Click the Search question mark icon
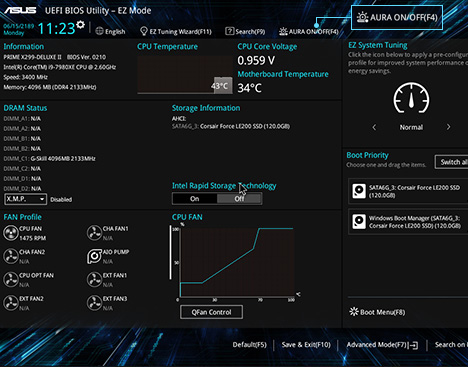This screenshot has height=367, width=468. 229,31
